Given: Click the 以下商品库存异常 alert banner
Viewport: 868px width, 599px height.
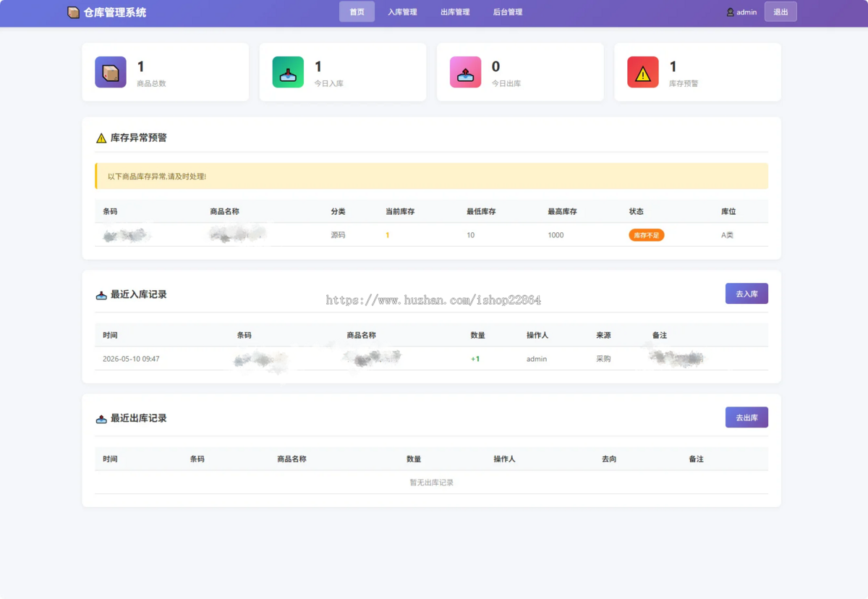Looking at the screenshot, I should [431, 176].
